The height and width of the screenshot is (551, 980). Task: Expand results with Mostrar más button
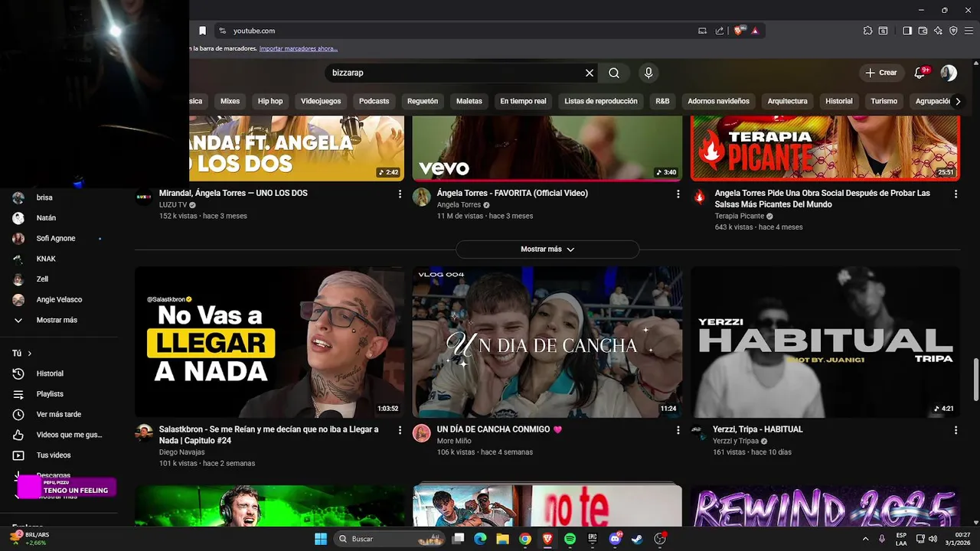(547, 249)
